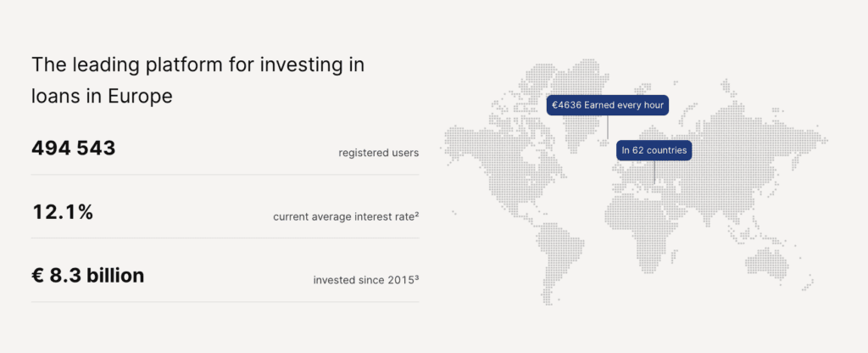Image resolution: width=868 pixels, height=353 pixels.
Task: Select the 'registered users' label
Action: [x=378, y=153]
